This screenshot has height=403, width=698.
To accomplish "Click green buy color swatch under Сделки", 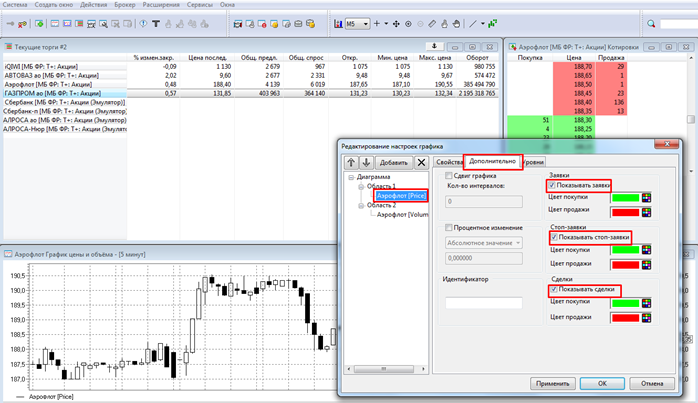I will (x=625, y=303).
